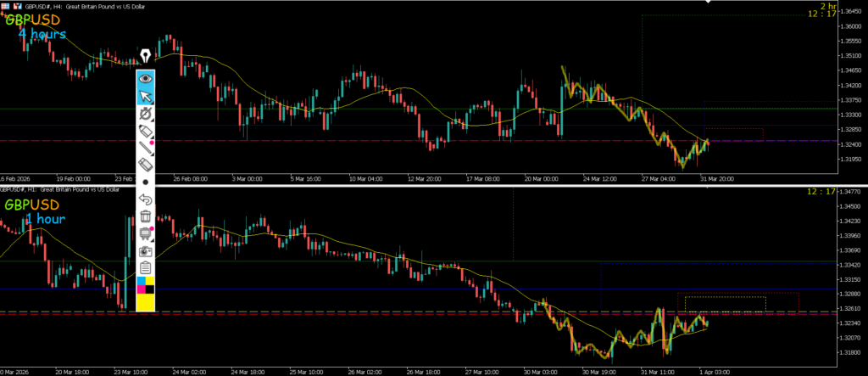
Task: Select the pencil drawing tool
Action: [x=146, y=148]
